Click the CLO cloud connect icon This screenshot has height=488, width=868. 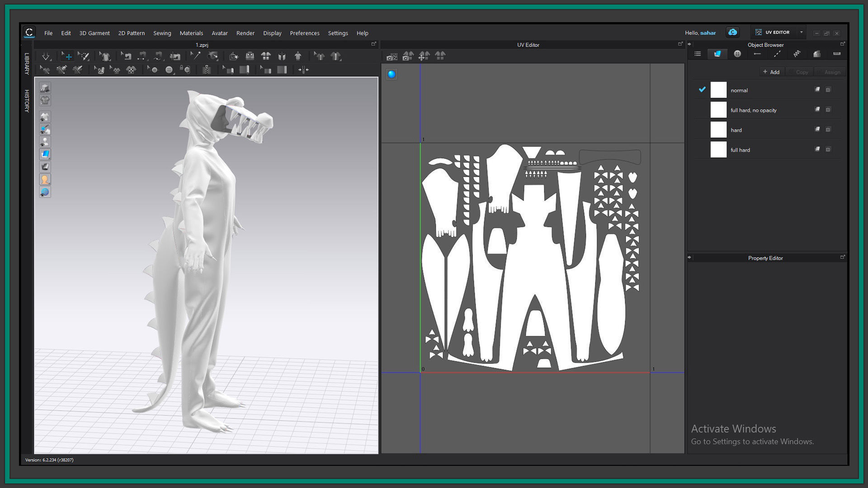click(x=732, y=32)
